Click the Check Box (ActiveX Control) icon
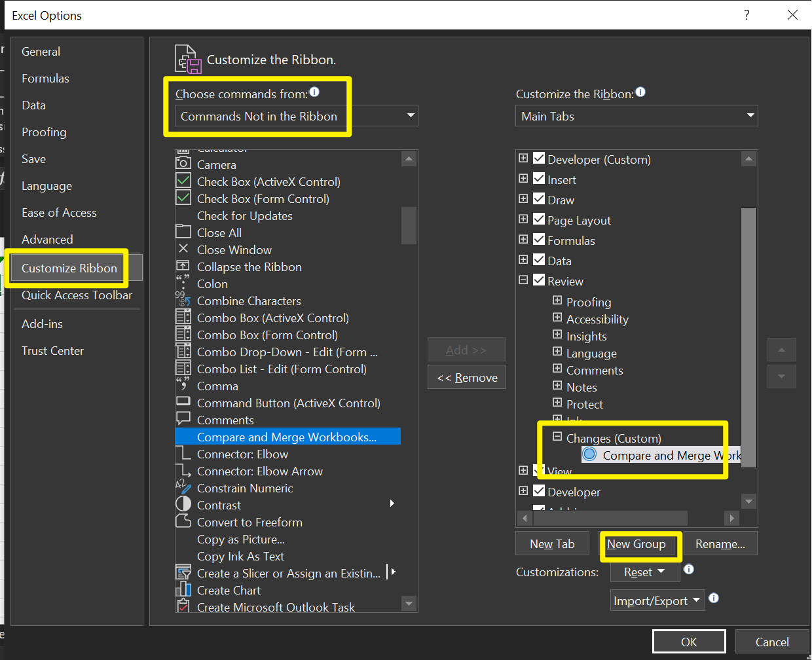The width and height of the screenshot is (812, 660). [x=183, y=181]
